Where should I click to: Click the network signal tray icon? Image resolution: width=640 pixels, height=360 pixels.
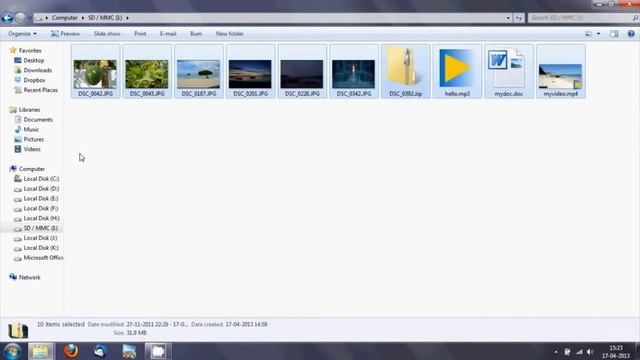579,352
